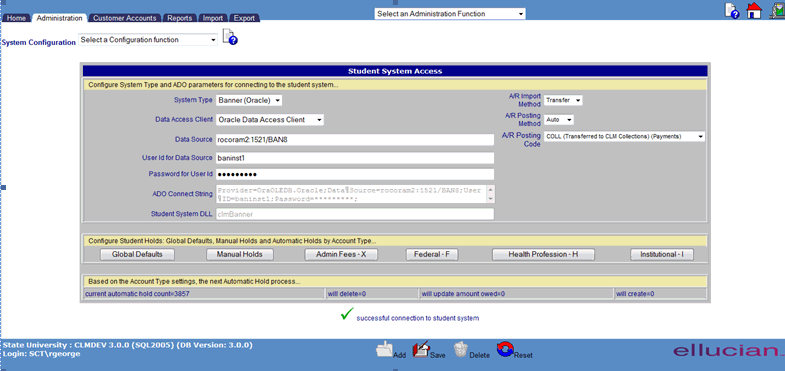Viewport: 785px width, 371px height.
Task: Click the 'Login: SCT\rgeorge' footer text
Action: [42, 353]
